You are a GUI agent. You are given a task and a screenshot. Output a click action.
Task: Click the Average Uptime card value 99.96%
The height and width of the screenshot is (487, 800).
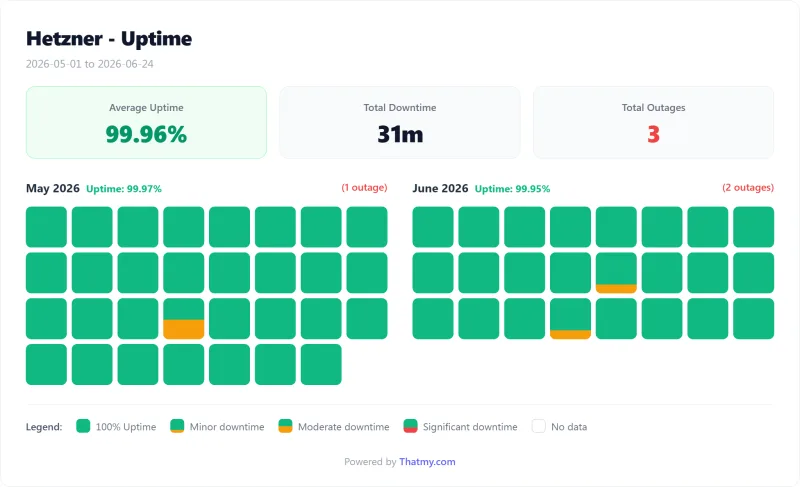[146, 135]
